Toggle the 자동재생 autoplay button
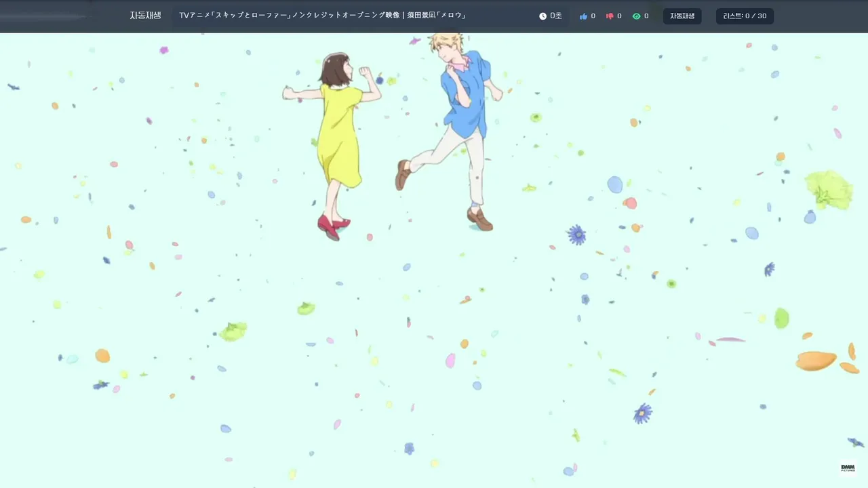This screenshot has width=868, height=488. 682,16
